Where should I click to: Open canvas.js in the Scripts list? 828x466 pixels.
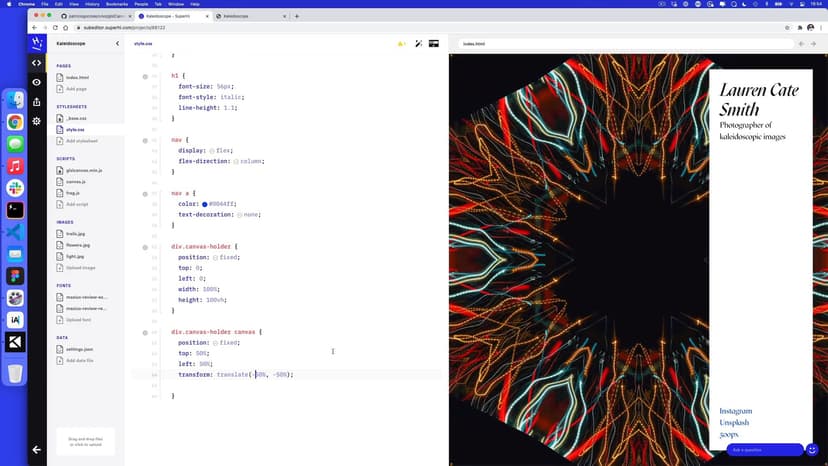click(x=77, y=182)
